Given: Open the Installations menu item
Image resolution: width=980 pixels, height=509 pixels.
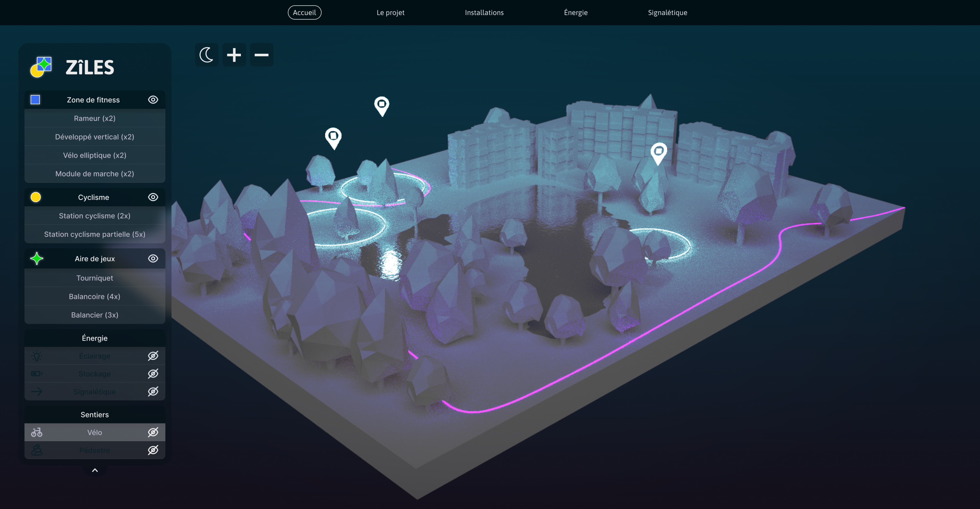Looking at the screenshot, I should [484, 12].
